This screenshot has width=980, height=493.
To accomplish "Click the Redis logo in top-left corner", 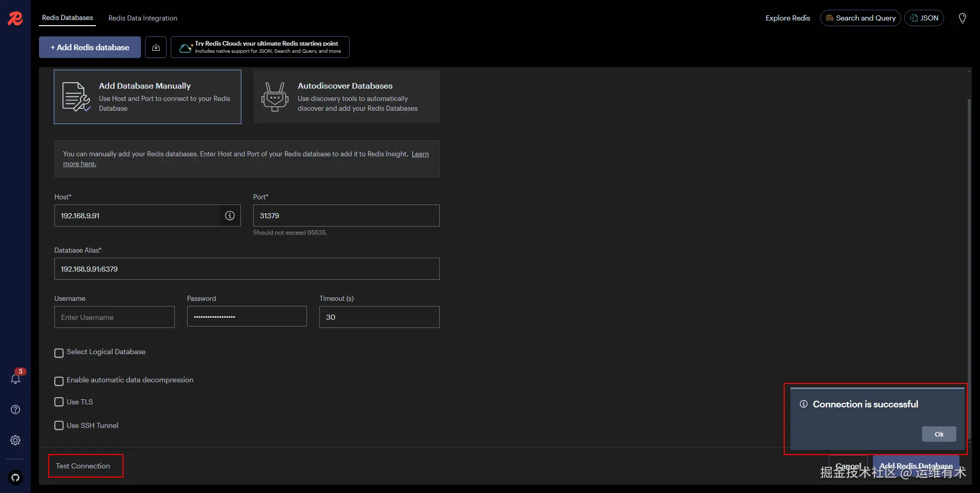I will (15, 18).
